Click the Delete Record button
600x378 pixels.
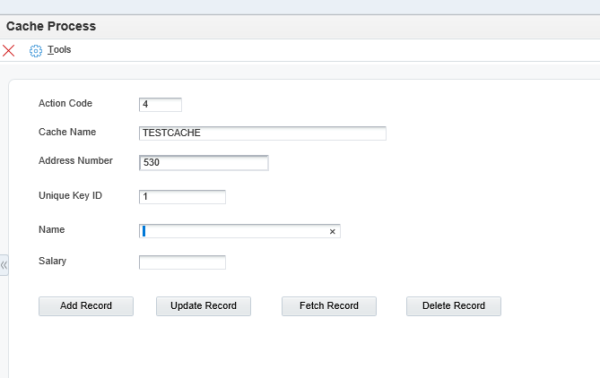pyautogui.click(x=453, y=306)
